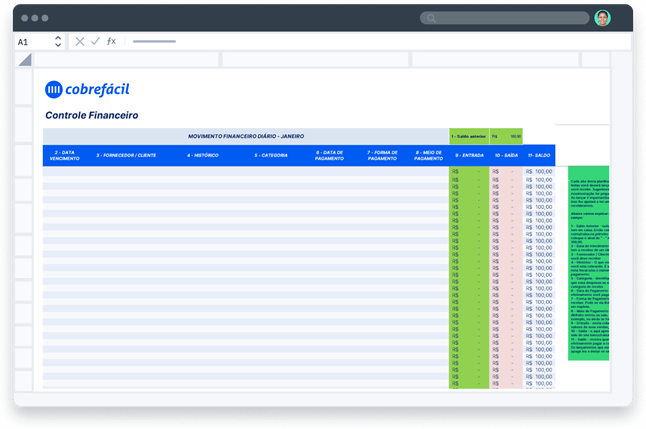Click the '11 - Saldo' column header
Viewport: 646px width, 429px height.
(540, 155)
